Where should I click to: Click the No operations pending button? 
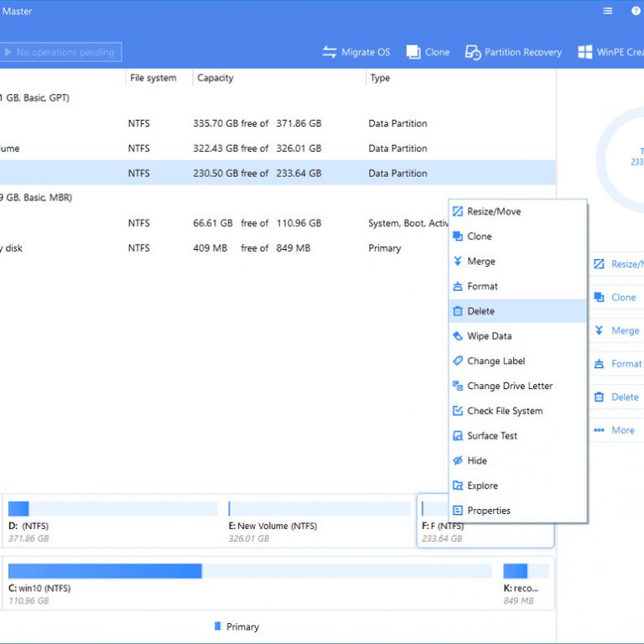click(60, 52)
